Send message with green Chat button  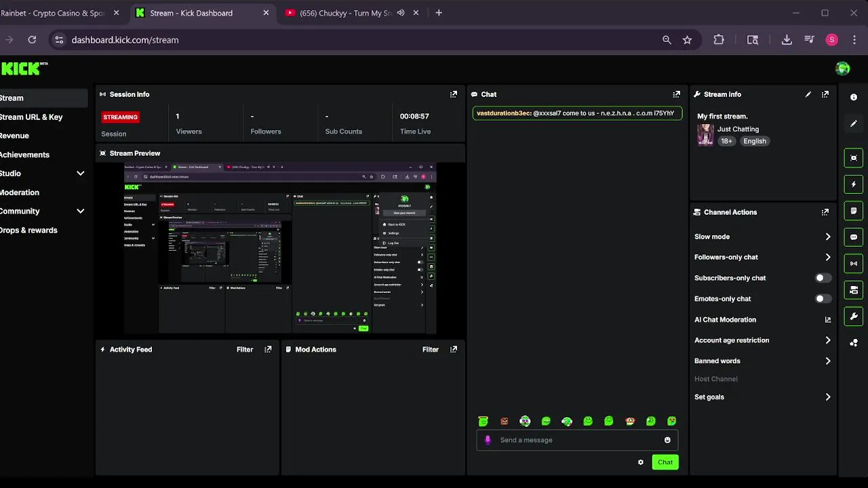point(665,462)
